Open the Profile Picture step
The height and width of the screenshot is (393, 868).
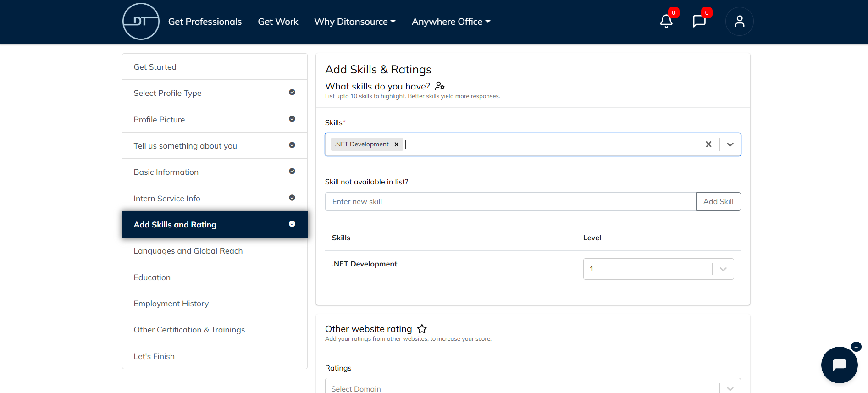[215, 120]
